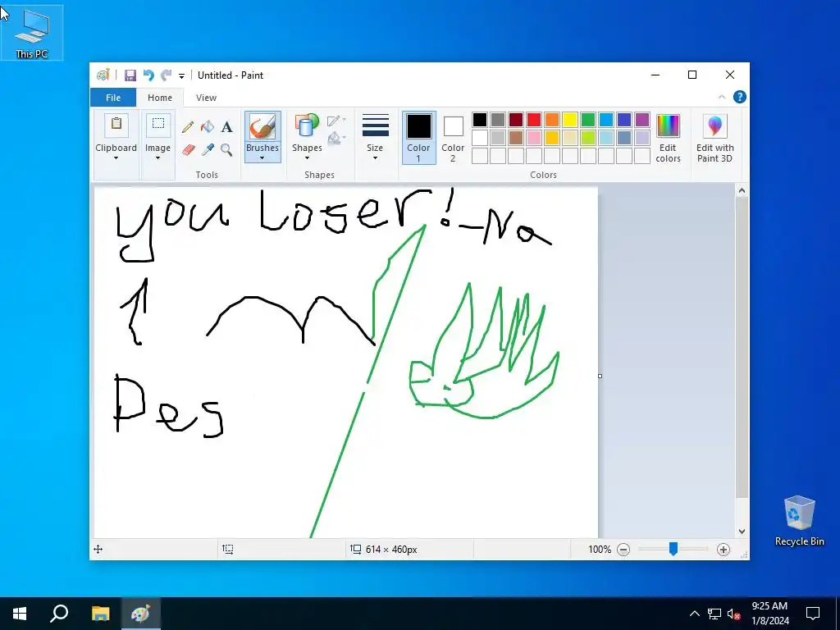Select the Recycle Bin desktop icon
The height and width of the screenshot is (630, 840).
pos(799,520)
